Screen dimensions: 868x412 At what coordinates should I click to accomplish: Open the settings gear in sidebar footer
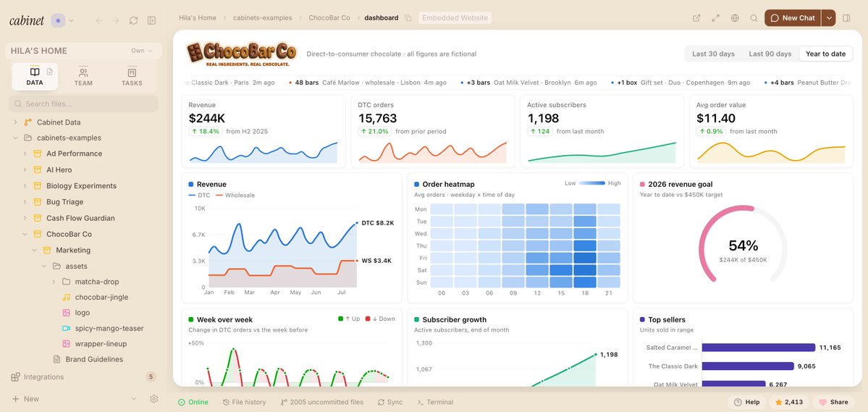[x=154, y=399]
